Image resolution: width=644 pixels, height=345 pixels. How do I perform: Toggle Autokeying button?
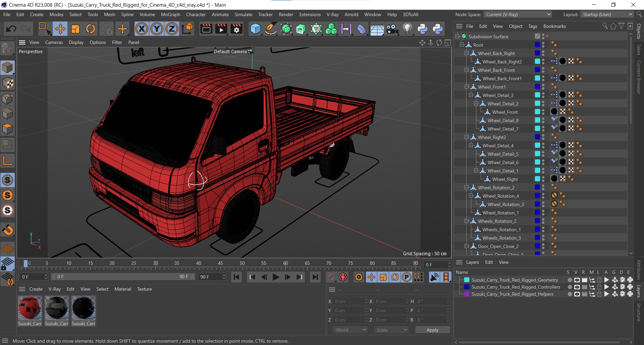pos(343,277)
